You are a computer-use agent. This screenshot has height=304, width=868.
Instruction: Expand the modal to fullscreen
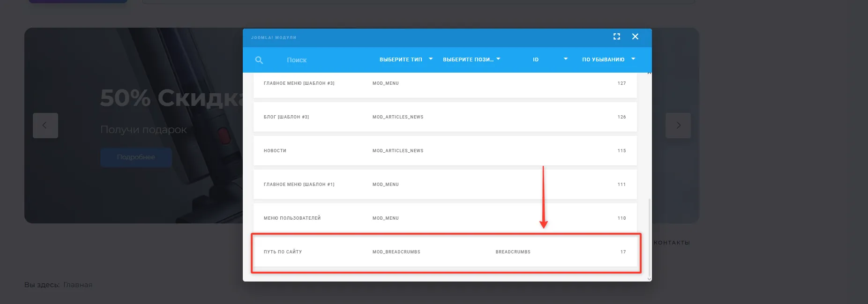(x=617, y=37)
